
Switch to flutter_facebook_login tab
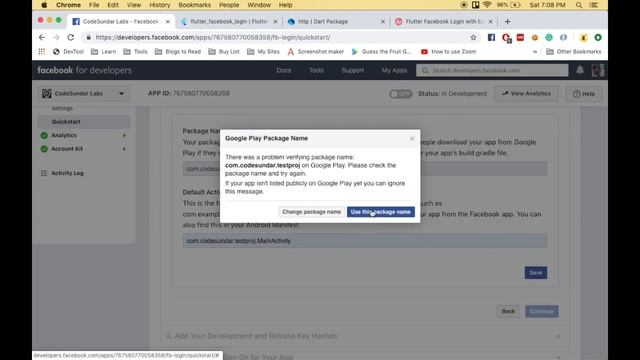click(x=228, y=21)
